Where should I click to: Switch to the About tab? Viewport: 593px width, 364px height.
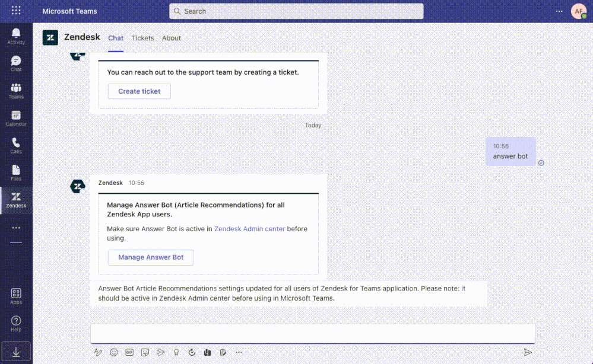172,38
